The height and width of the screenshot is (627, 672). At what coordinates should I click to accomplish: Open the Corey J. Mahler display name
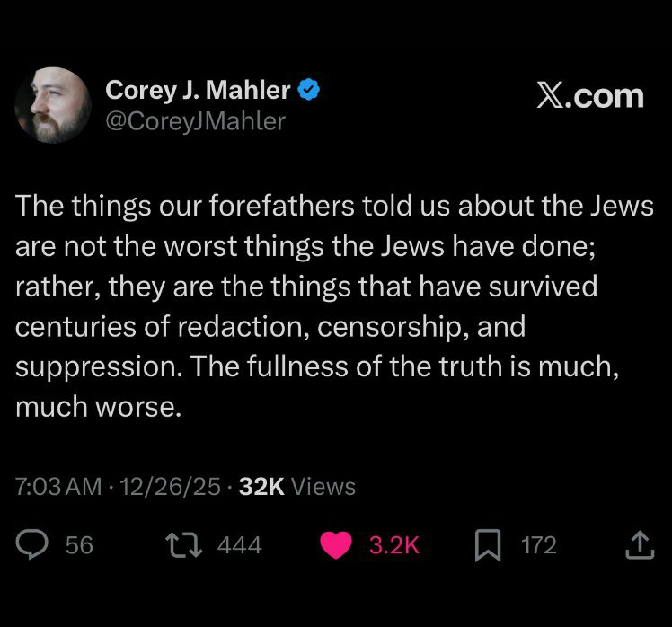198,91
